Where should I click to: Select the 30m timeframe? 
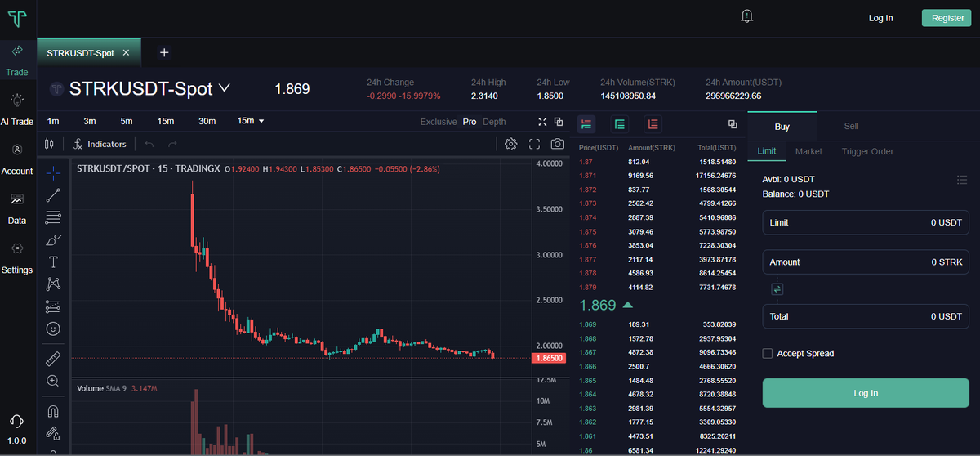[207, 121]
